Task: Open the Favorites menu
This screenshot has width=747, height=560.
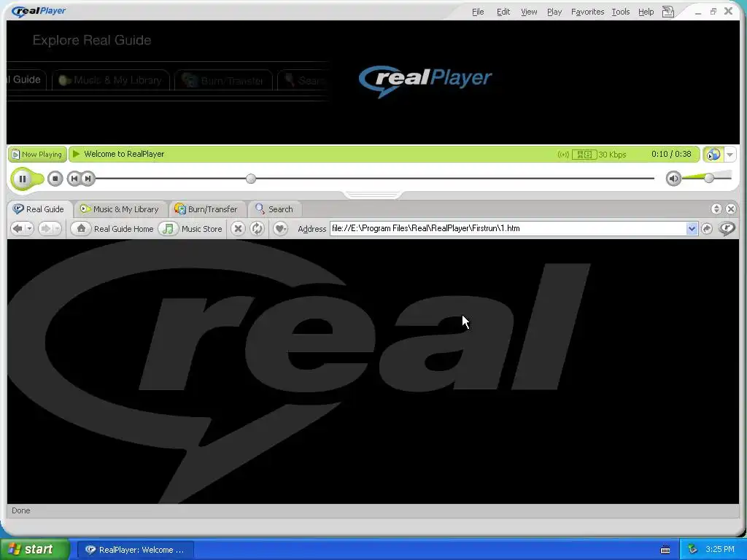Action: coord(587,12)
